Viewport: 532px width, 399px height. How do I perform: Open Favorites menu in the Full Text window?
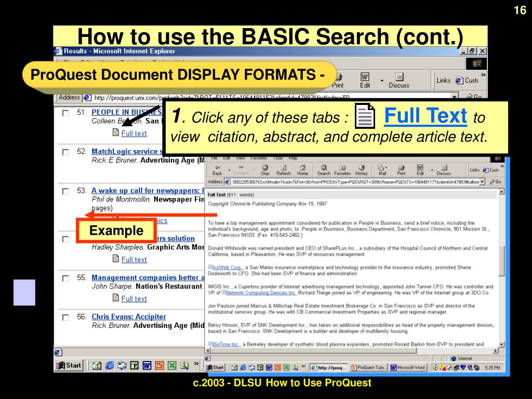pos(259,158)
